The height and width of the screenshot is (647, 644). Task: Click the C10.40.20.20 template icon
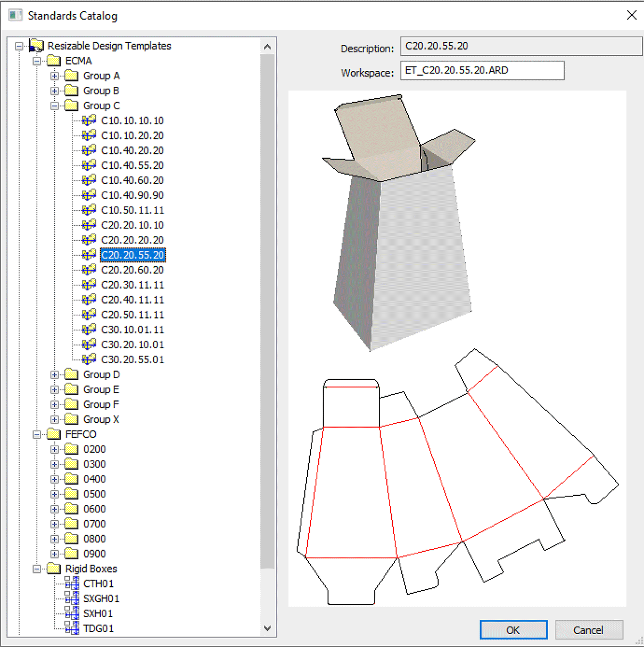(x=89, y=150)
